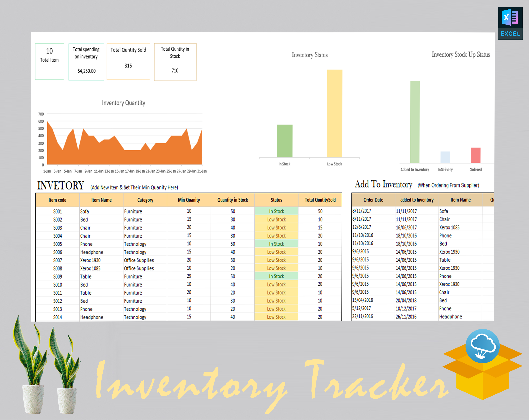The height and width of the screenshot is (420, 529).
Task: Open the Status column header filter
Action: (x=276, y=200)
